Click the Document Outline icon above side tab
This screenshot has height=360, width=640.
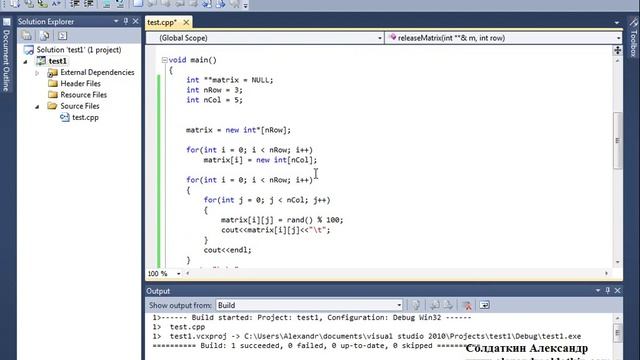pos(7,22)
